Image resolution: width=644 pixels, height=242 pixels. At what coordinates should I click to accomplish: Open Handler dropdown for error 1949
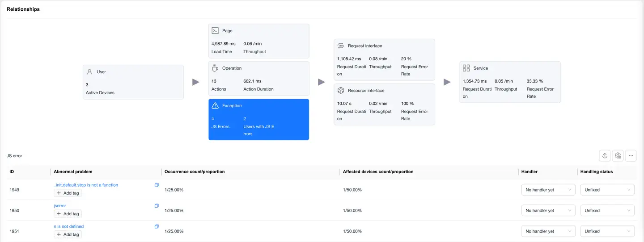(548, 190)
